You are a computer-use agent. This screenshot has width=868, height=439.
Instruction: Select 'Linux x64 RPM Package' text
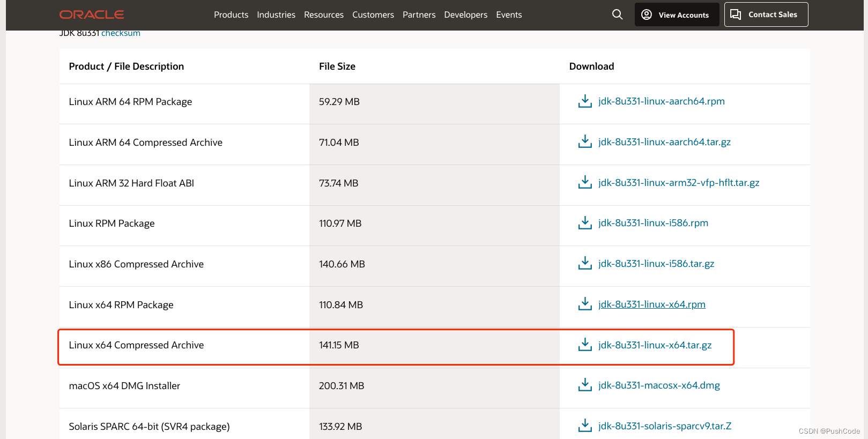121,304
